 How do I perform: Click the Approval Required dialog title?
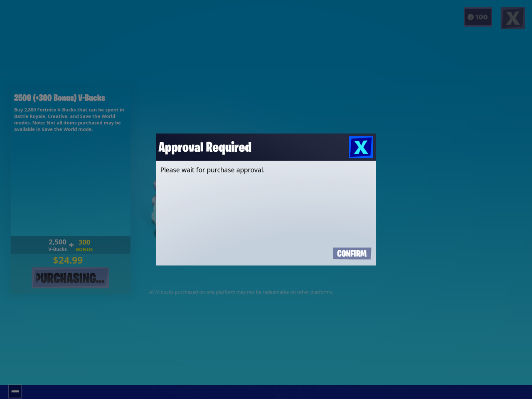(205, 147)
